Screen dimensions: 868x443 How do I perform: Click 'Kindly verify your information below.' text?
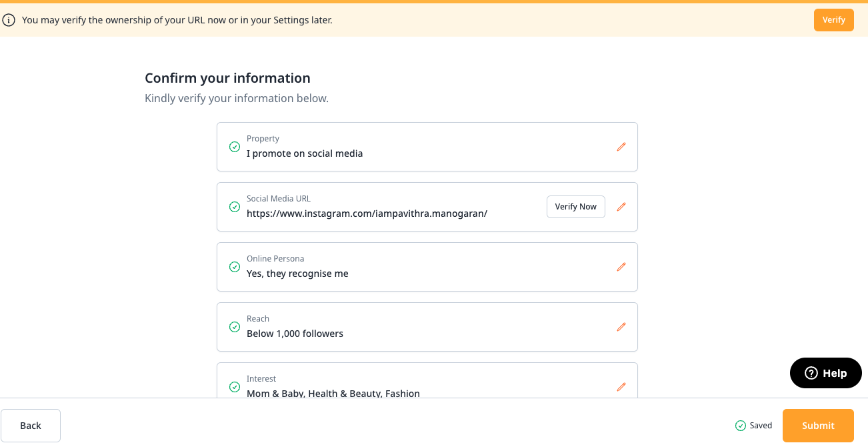pos(237,99)
